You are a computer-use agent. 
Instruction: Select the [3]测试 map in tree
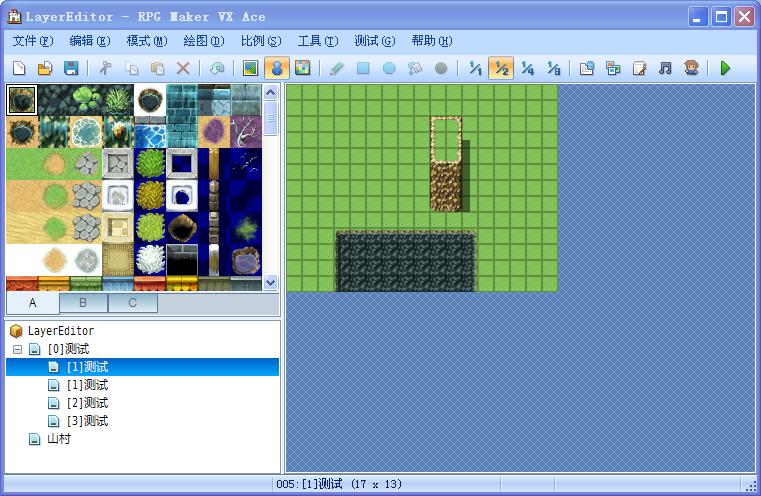(87, 421)
